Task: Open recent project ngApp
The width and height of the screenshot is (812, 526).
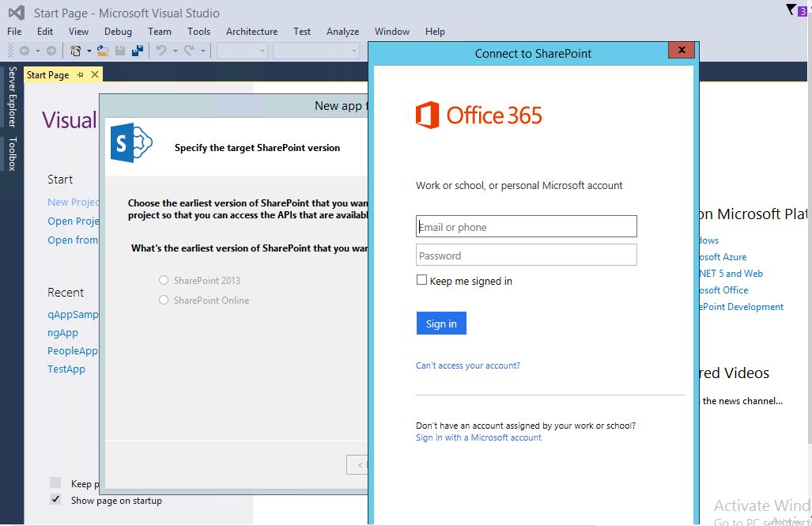Action: [x=62, y=333]
